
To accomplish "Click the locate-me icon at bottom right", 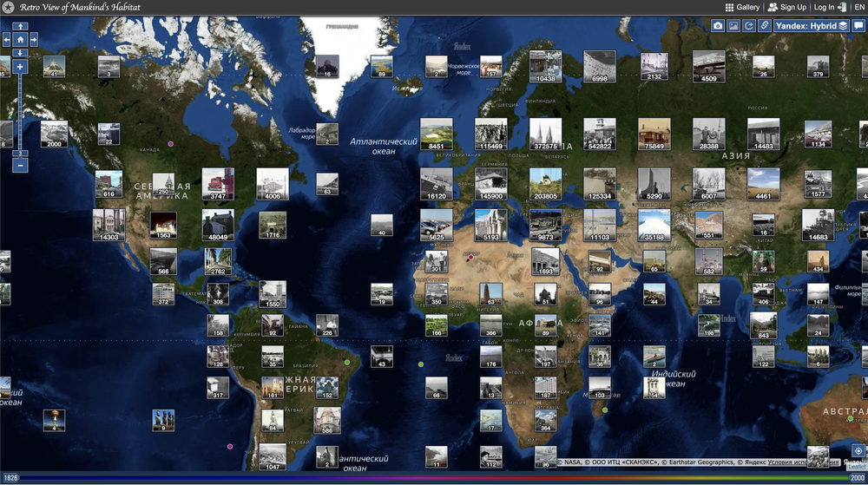I will (858, 450).
